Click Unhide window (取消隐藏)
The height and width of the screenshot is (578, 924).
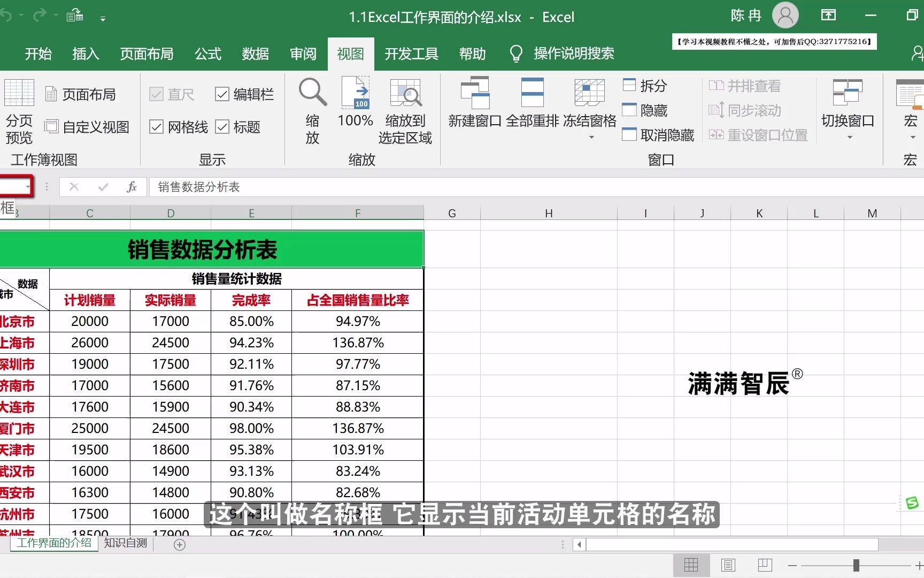(658, 135)
